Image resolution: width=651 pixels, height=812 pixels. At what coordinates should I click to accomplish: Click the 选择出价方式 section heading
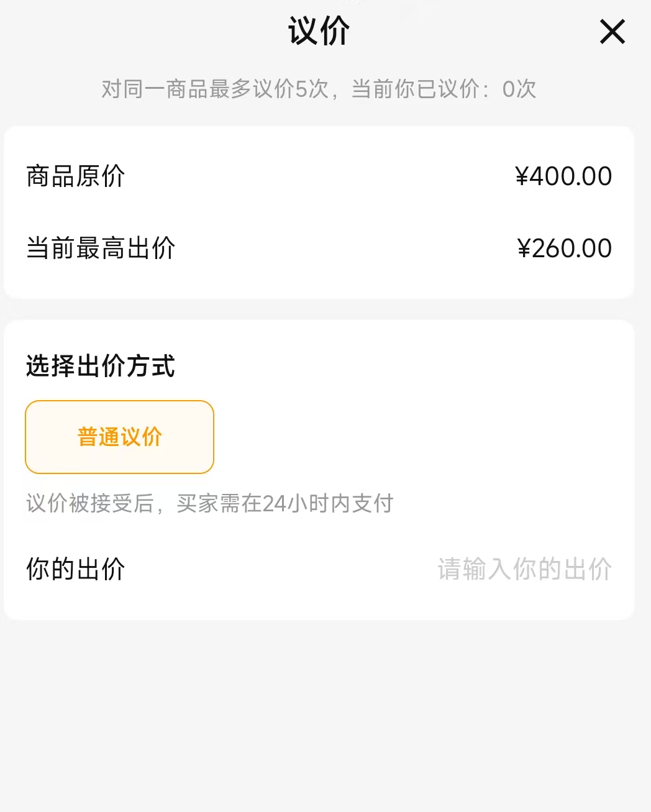pos(101,366)
